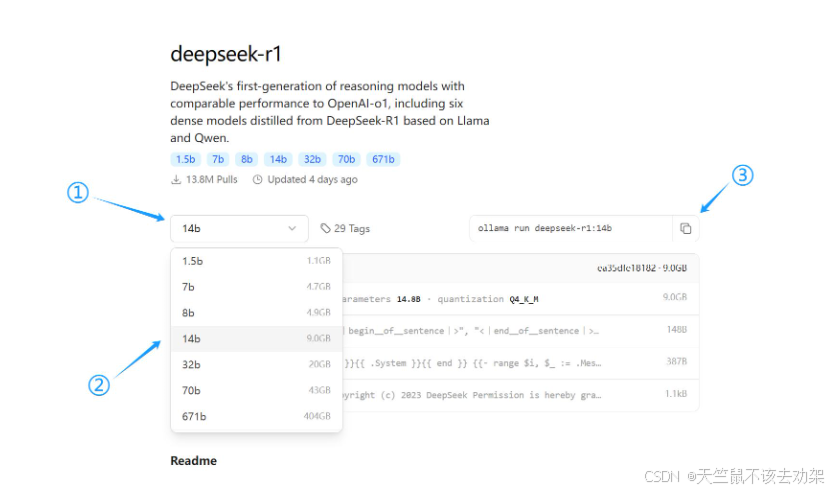Click the deepseek-r1 page title
Screen dimensions: 836x492
226,54
